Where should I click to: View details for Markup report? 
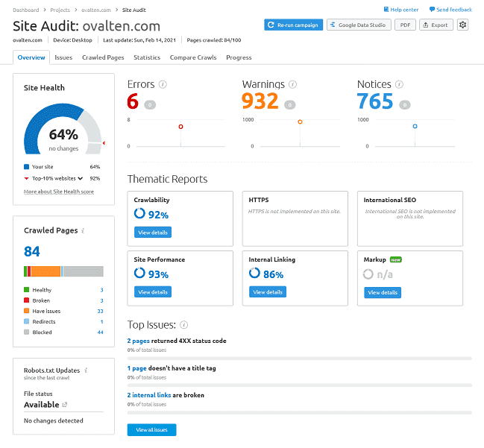tap(383, 292)
